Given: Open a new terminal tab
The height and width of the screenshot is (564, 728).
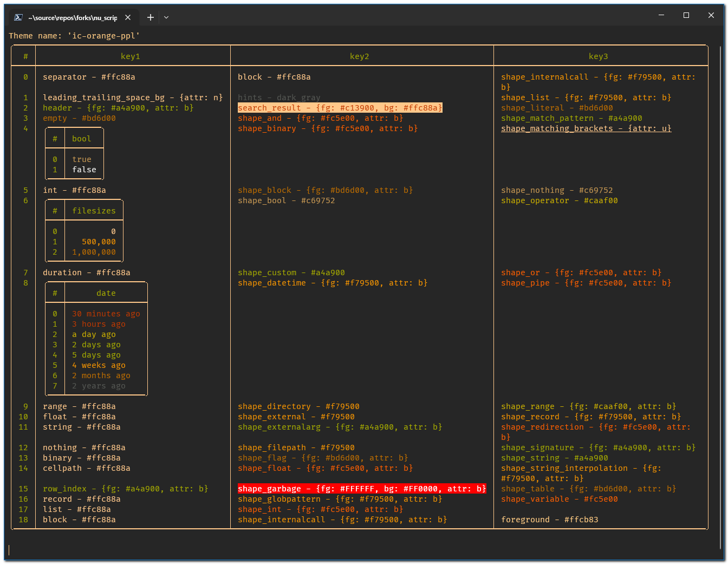Looking at the screenshot, I should coord(151,17).
